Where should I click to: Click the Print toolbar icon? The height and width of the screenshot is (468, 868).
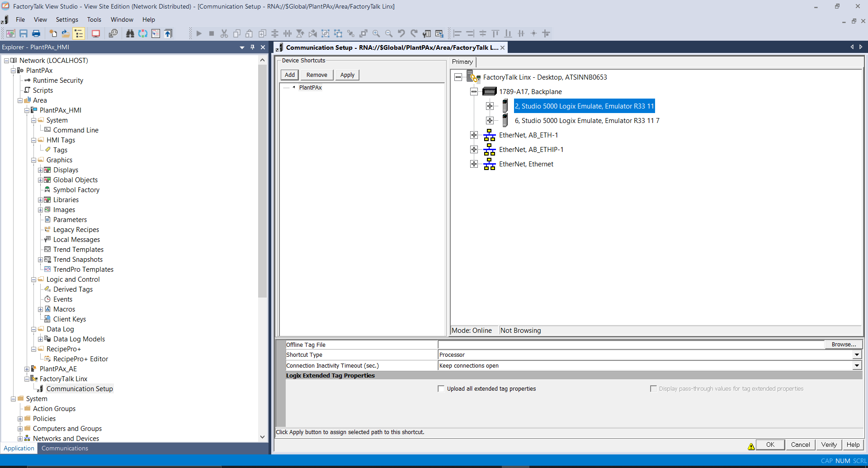(x=36, y=33)
